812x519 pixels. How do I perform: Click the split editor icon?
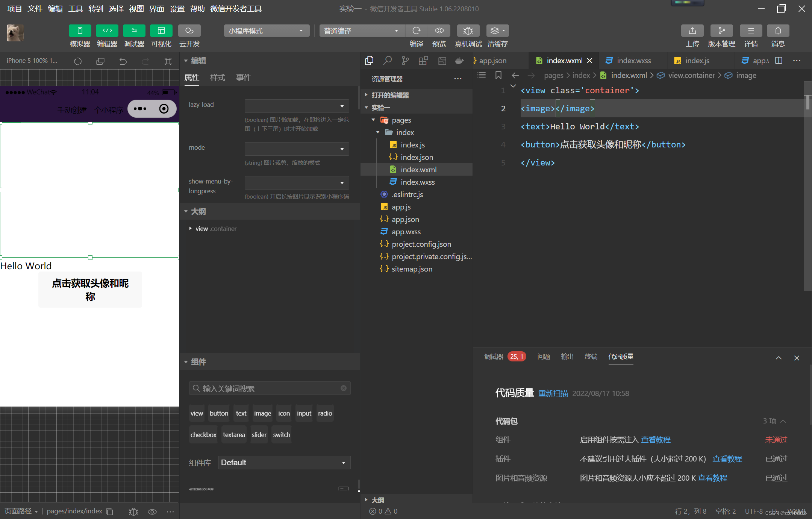coord(779,61)
